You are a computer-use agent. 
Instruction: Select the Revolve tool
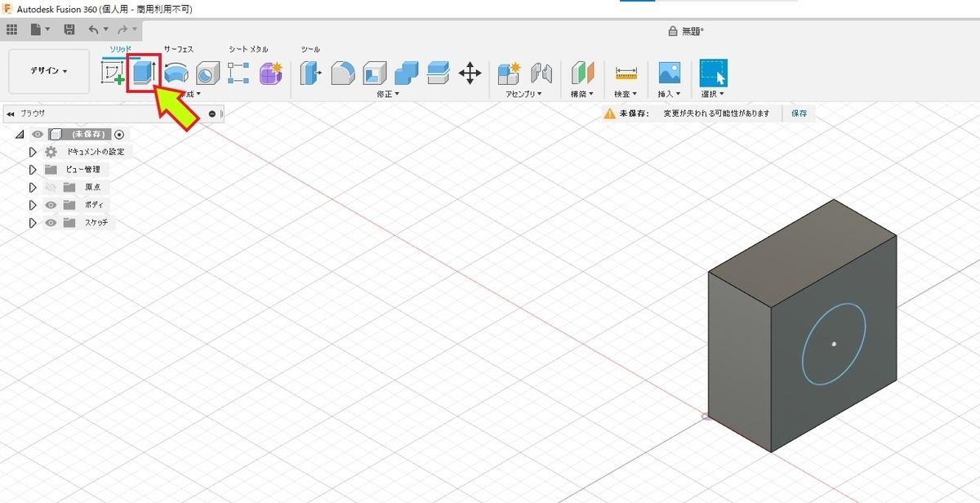(x=176, y=73)
